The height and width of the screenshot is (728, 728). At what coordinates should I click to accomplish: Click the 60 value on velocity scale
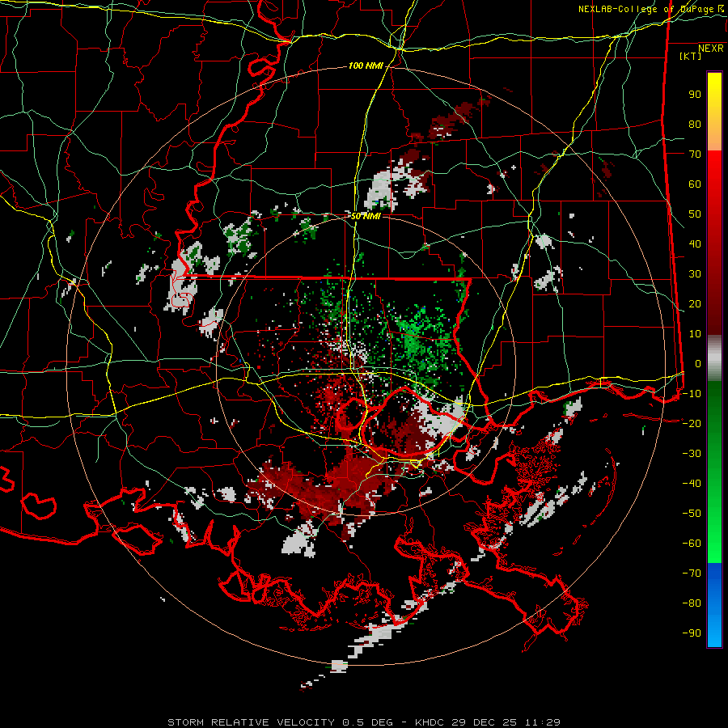(695, 184)
